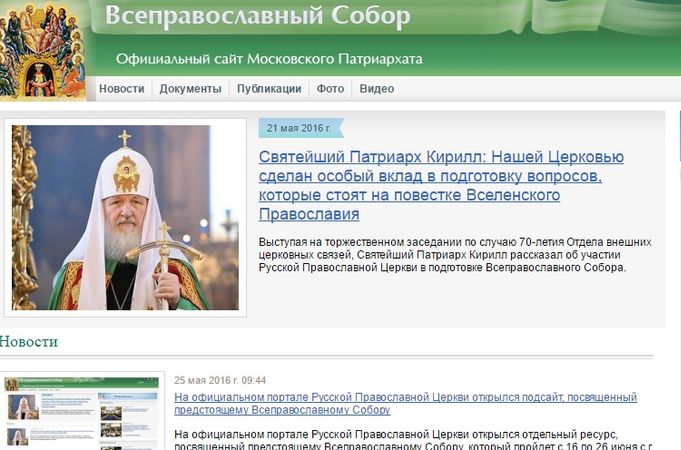681x450 pixels.
Task: Click the 25 мая 2016 г. 09:44 timestamp
Action: point(220,381)
